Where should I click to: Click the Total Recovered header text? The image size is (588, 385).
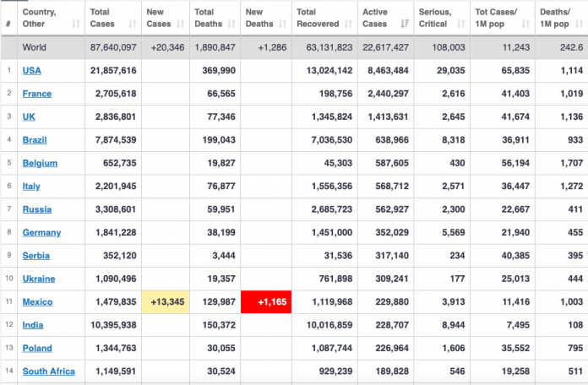pyautogui.click(x=318, y=18)
